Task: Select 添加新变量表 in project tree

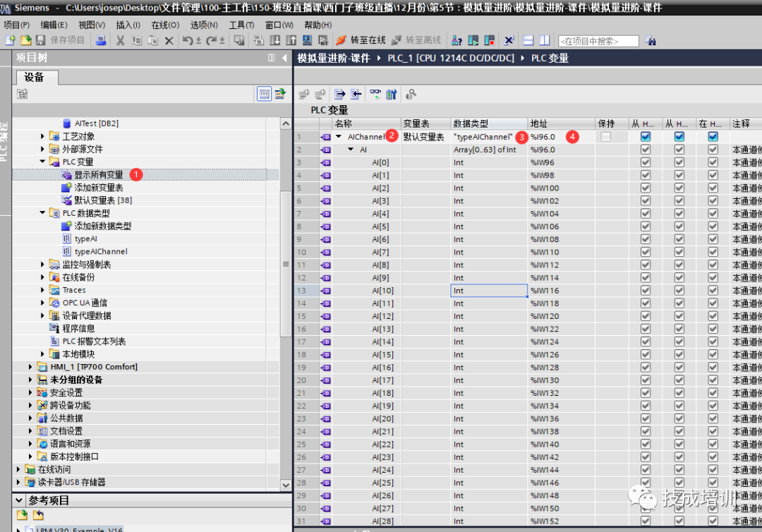Action: pos(99,188)
